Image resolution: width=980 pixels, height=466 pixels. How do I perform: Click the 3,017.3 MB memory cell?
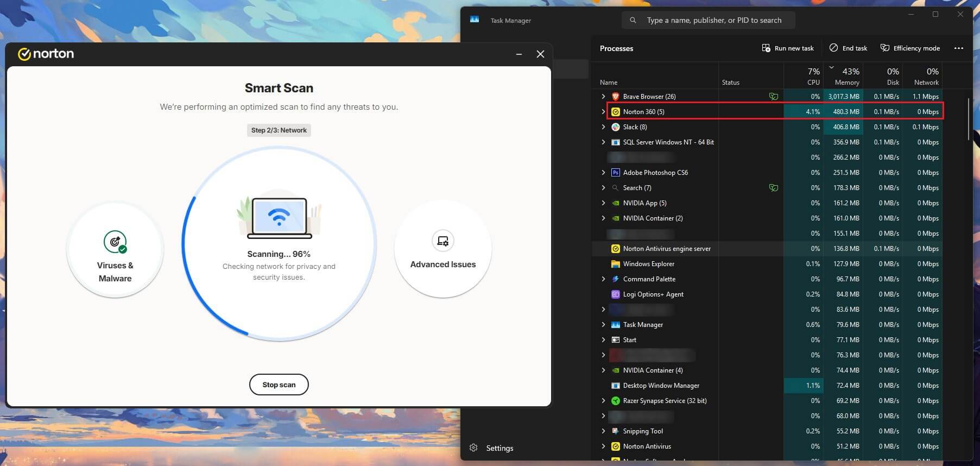(843, 97)
